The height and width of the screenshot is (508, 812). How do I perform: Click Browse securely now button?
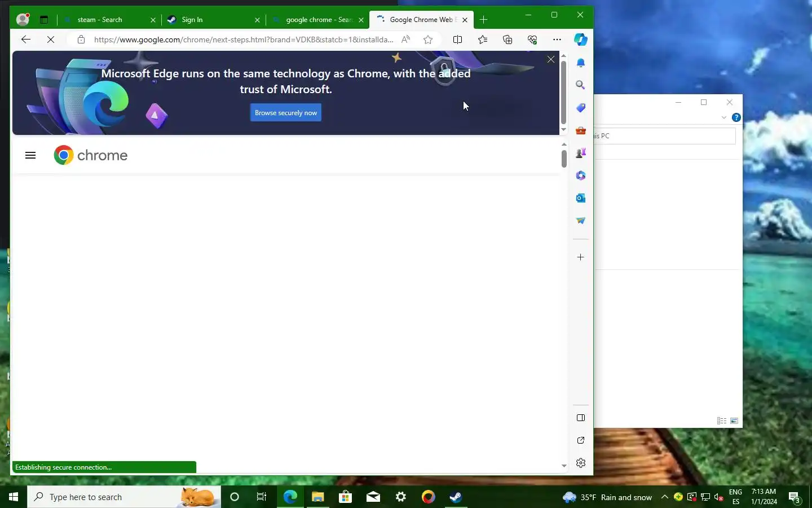tap(286, 113)
